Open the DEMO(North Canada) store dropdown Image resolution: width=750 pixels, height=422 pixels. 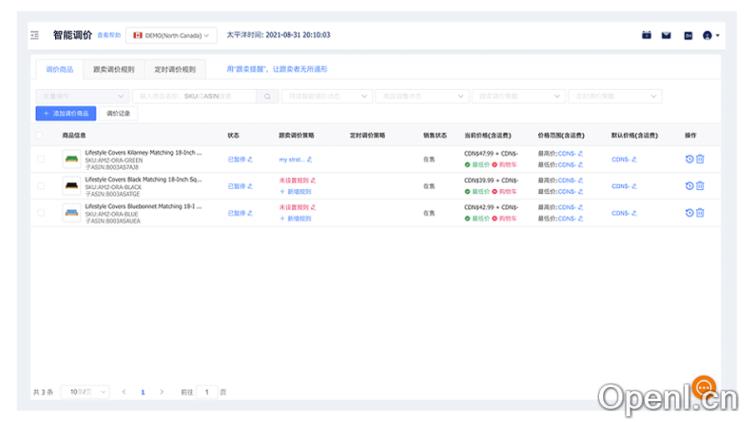click(x=171, y=35)
